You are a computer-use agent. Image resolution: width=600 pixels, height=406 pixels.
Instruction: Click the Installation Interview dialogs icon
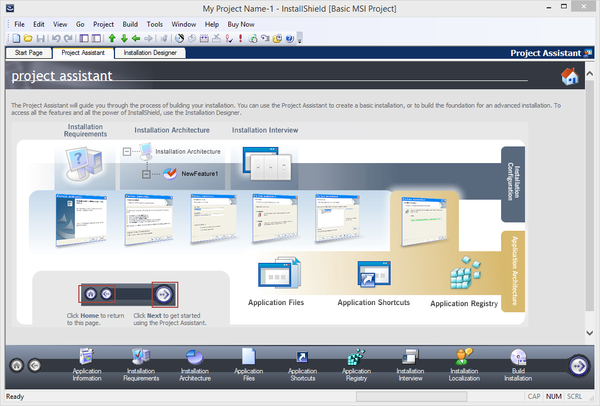267,163
